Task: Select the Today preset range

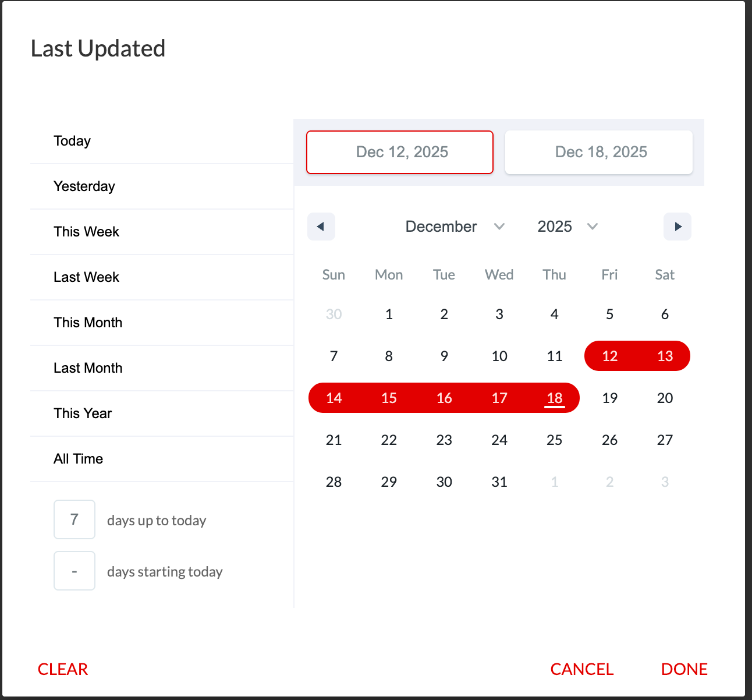Action: pos(72,141)
